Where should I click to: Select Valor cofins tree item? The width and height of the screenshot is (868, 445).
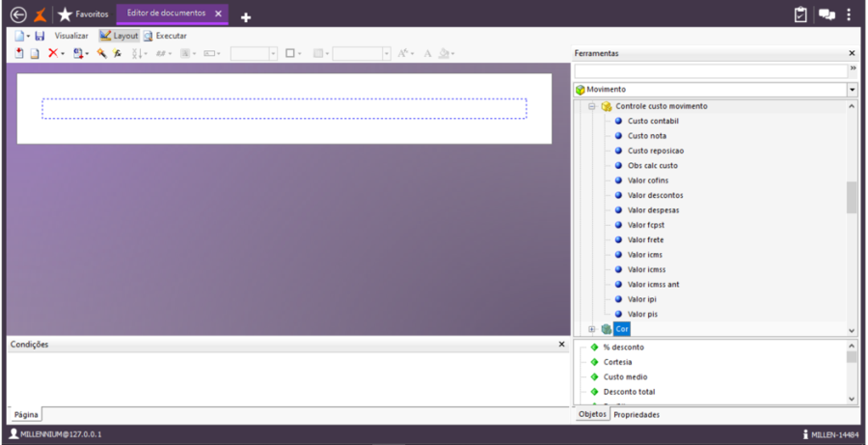pos(648,181)
